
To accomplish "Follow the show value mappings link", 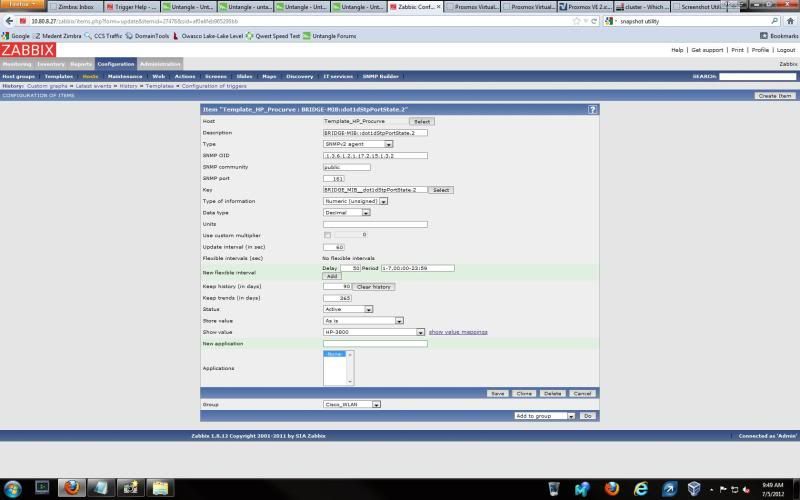I will [458, 332].
